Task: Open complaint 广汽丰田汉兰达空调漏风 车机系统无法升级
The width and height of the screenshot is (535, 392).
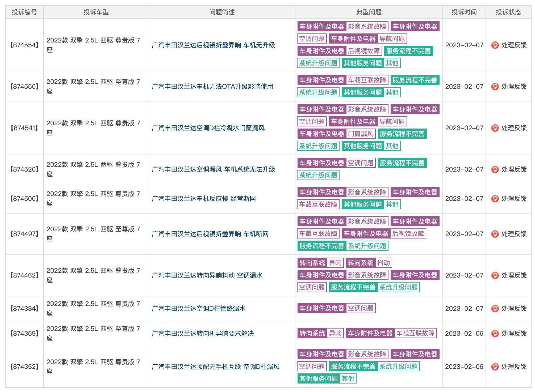Action: click(x=213, y=169)
